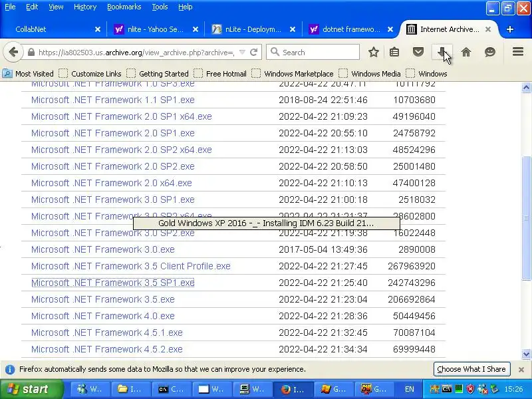The height and width of the screenshot is (399, 532).
Task: Close the CollabNet tab
Action: [98, 29]
